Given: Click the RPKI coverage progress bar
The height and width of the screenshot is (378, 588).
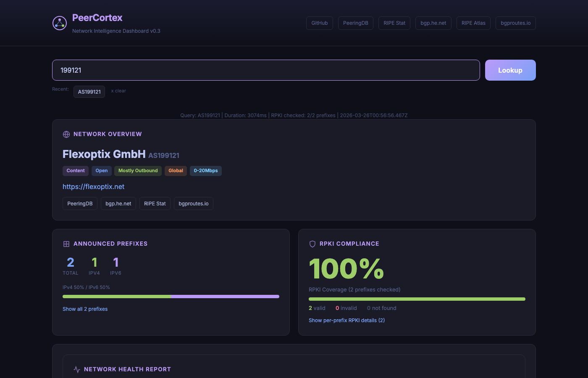Looking at the screenshot, I should point(417,299).
